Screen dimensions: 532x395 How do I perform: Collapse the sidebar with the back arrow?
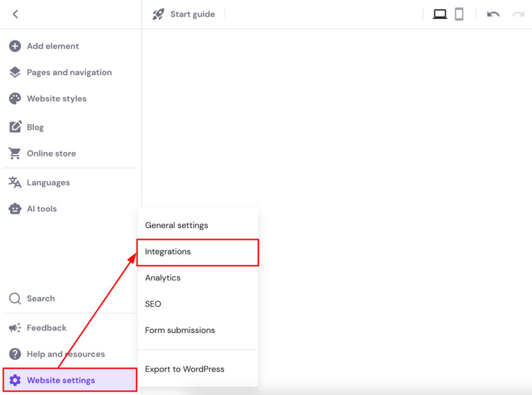tap(16, 14)
